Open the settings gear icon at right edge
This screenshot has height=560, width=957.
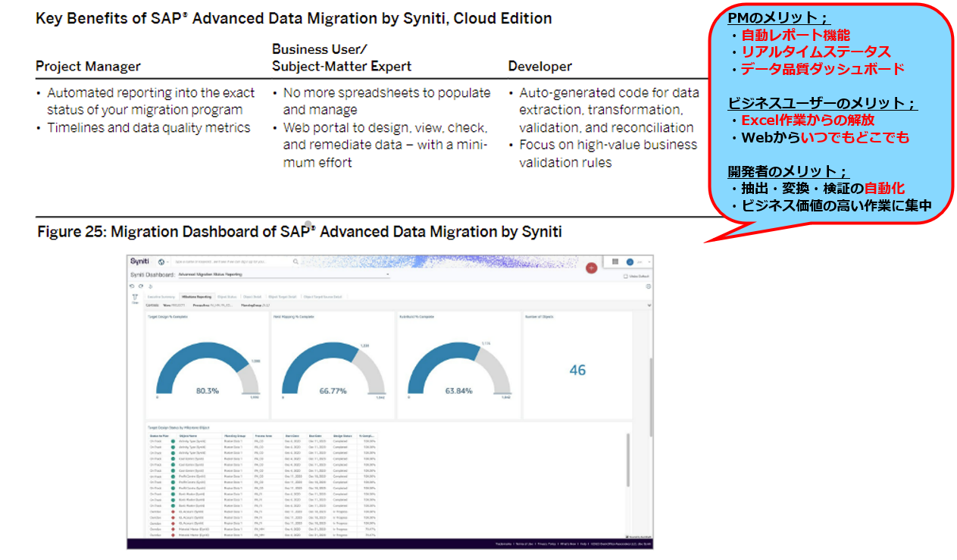click(x=648, y=286)
